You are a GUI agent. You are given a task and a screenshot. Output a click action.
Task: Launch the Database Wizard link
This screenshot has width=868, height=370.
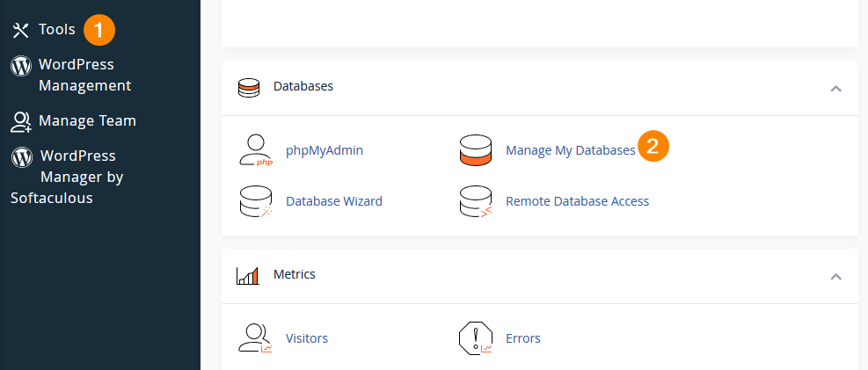tap(334, 201)
